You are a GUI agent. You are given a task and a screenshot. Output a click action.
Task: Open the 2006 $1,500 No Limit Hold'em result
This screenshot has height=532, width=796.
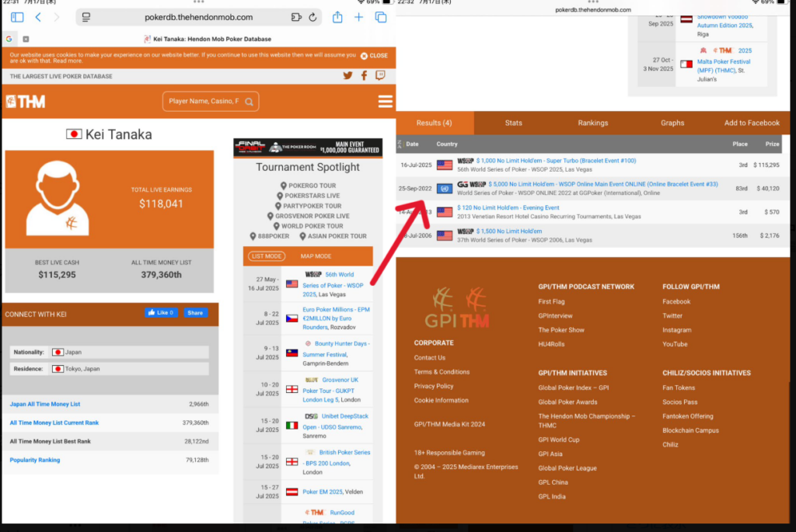[x=508, y=231]
